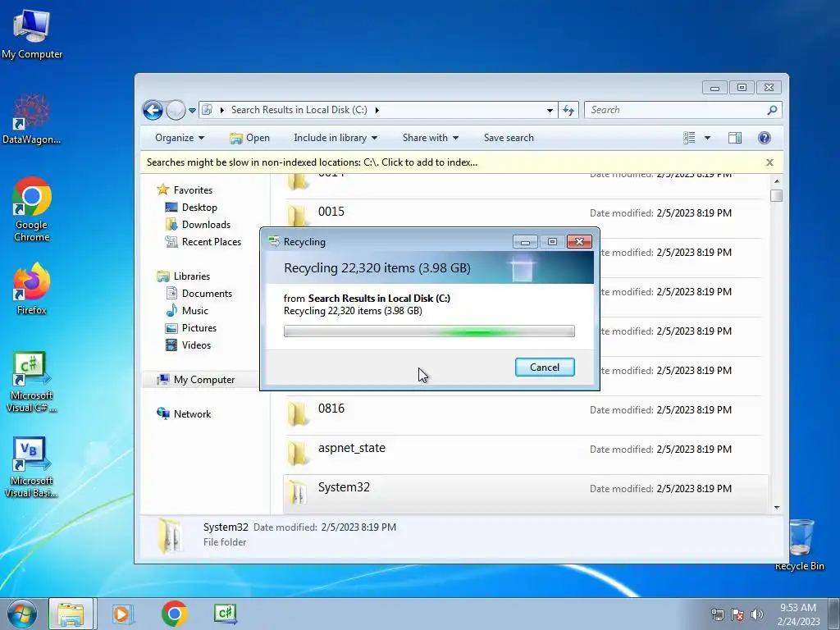
Task: Open Visual C# from the taskbar
Action: tap(226, 614)
